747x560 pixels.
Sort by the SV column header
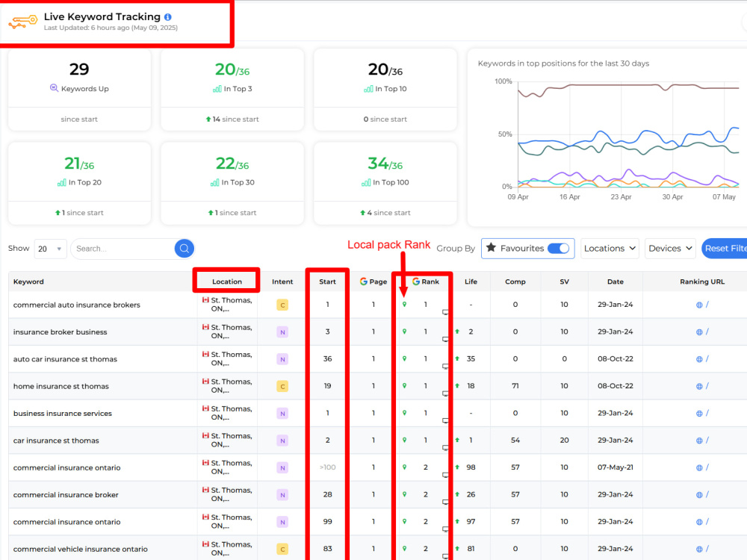tap(564, 281)
